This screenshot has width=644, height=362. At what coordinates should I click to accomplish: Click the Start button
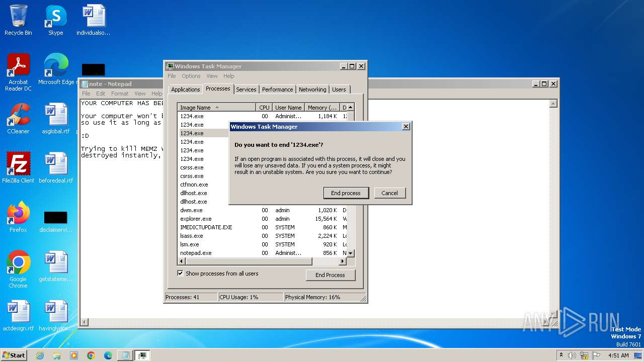pyautogui.click(x=14, y=355)
